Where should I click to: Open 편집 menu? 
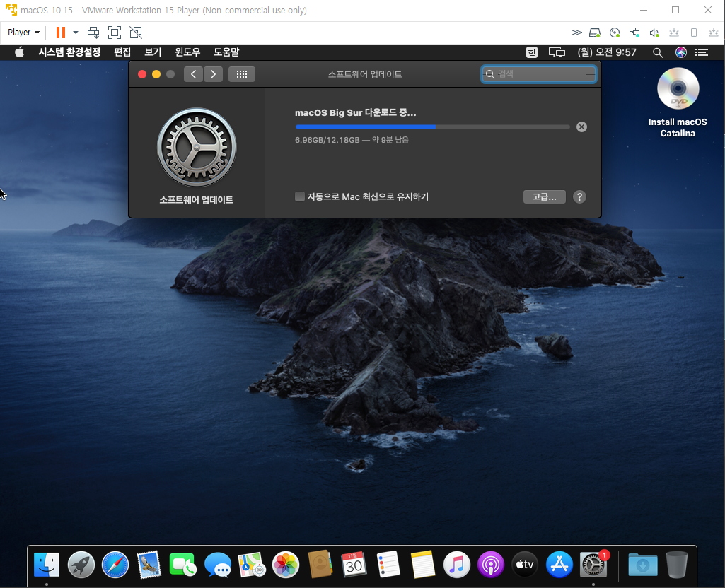pyautogui.click(x=122, y=52)
